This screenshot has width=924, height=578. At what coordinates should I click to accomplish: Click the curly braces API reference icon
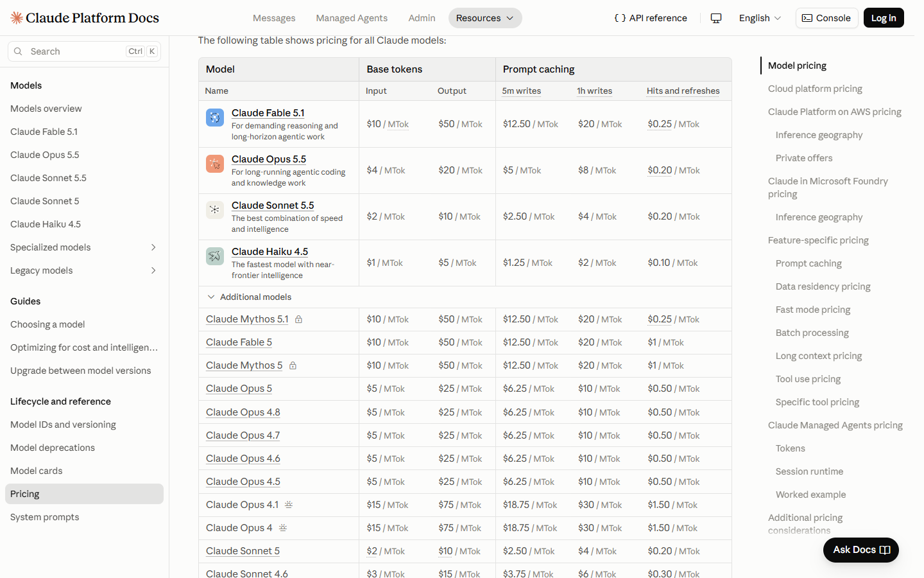(x=620, y=18)
